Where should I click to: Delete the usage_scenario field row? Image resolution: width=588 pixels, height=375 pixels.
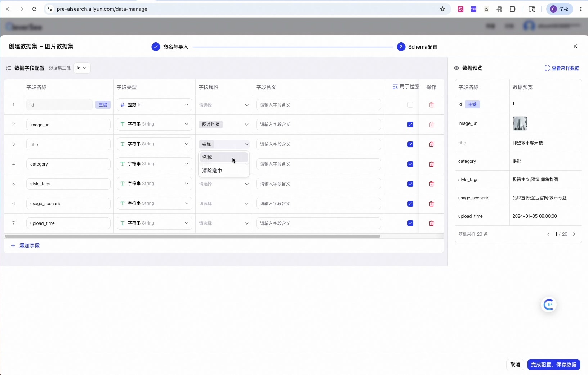[x=431, y=204]
